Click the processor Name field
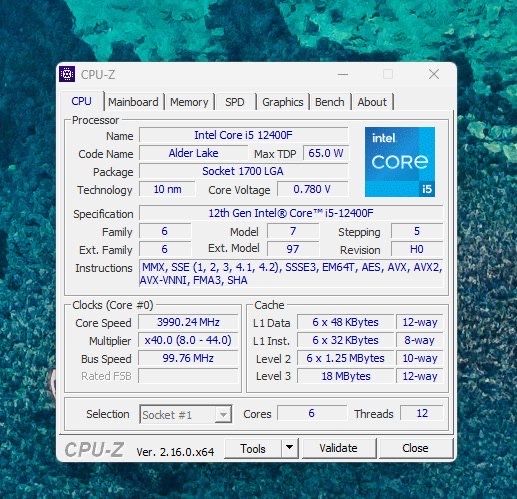The height and width of the screenshot is (499, 517). click(x=243, y=135)
